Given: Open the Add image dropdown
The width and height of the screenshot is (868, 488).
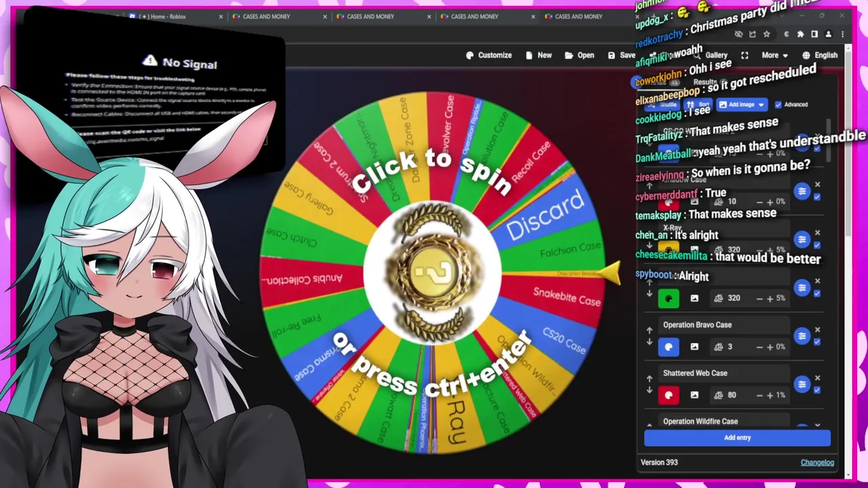Looking at the screenshot, I should point(741,104).
